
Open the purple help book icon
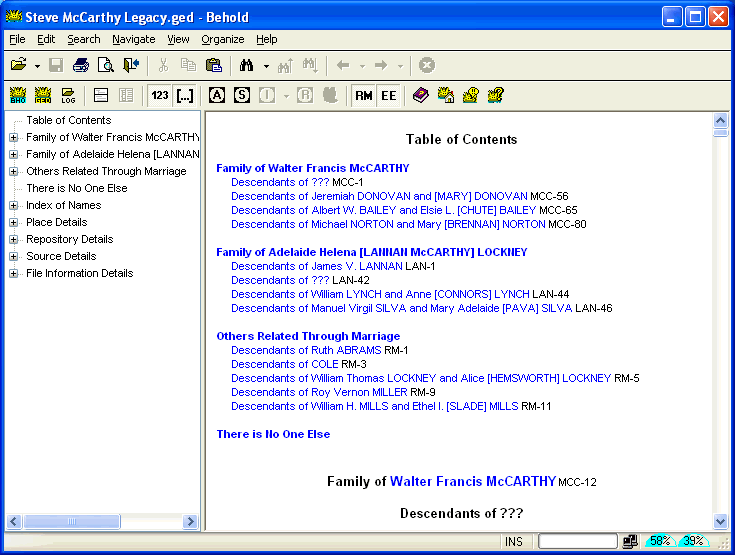420,95
